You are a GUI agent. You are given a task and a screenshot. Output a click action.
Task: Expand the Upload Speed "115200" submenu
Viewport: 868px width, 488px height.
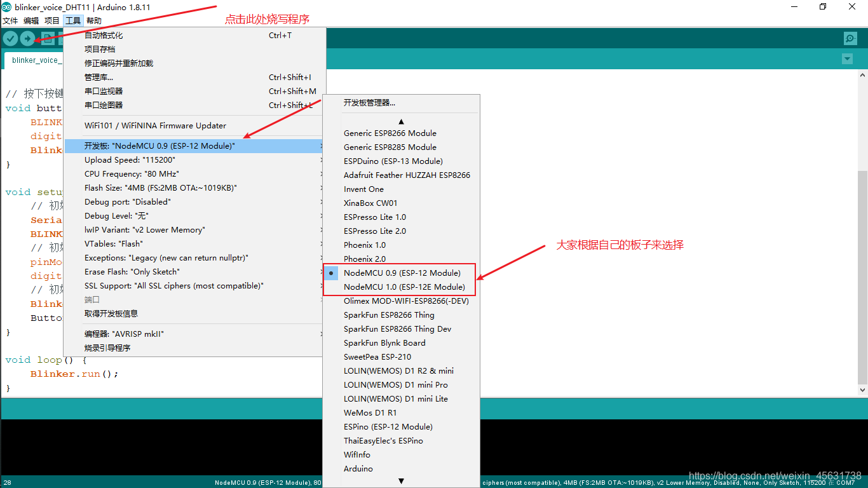[191, 159]
